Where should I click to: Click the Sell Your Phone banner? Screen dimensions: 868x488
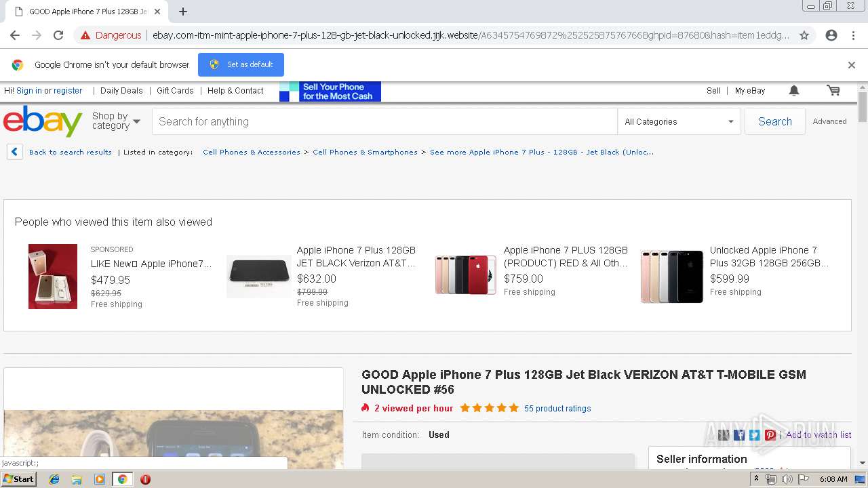tap(330, 91)
